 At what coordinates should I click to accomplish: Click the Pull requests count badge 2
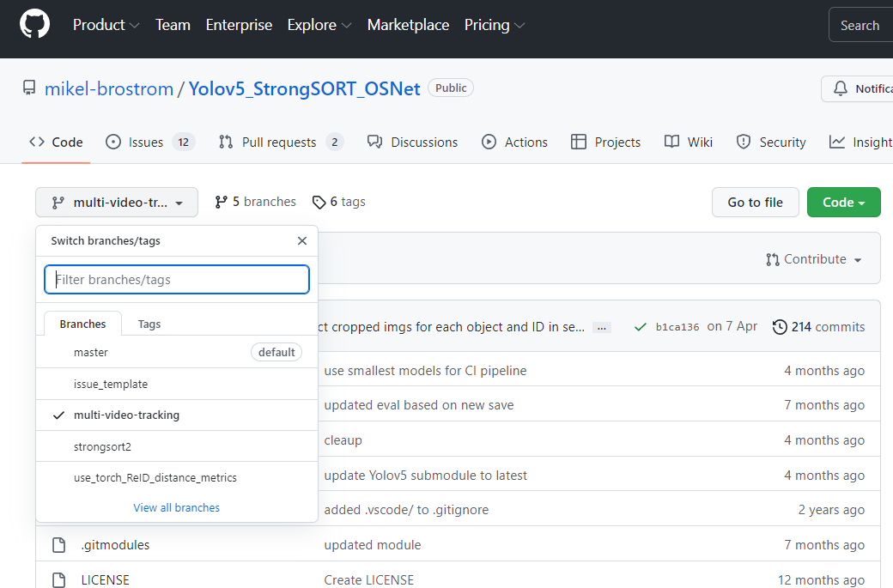click(335, 142)
